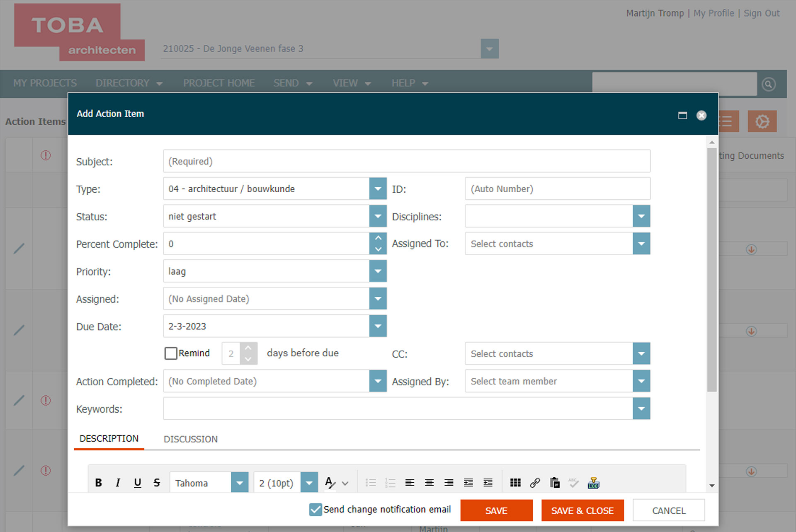This screenshot has width=796, height=532.
Task: Click the Save & Close button
Action: coord(582,510)
